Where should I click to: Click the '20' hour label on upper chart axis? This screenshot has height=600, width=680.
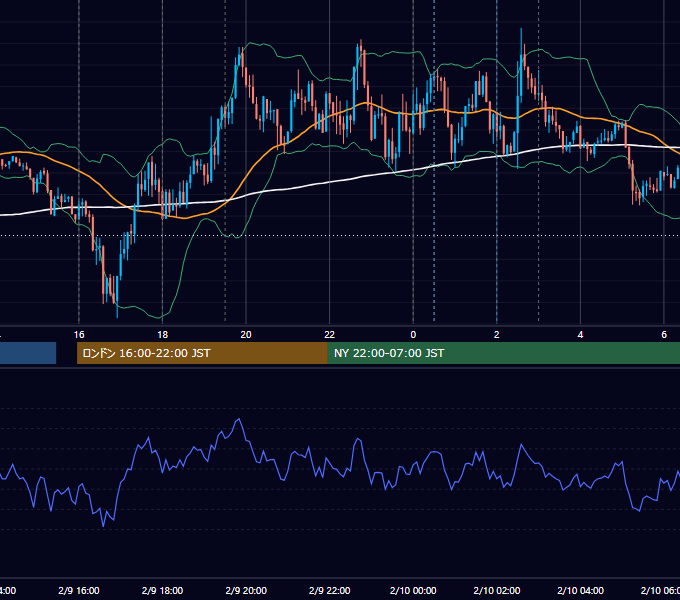pyautogui.click(x=246, y=335)
